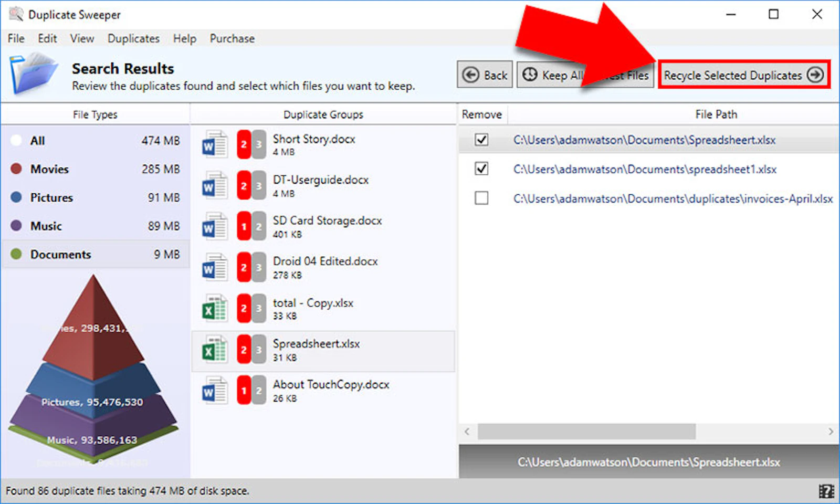The image size is (840, 504).
Task: Click red 2/3 badge for total - Copy.xlsx
Action: pyautogui.click(x=251, y=308)
